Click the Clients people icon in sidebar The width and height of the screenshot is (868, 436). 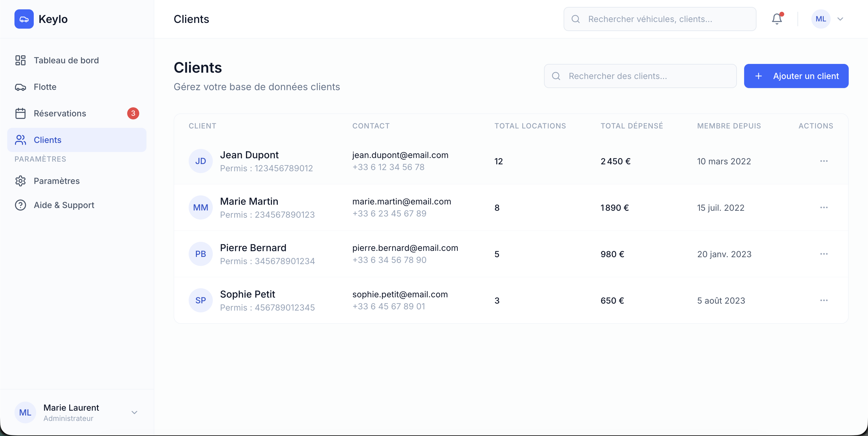pos(20,140)
